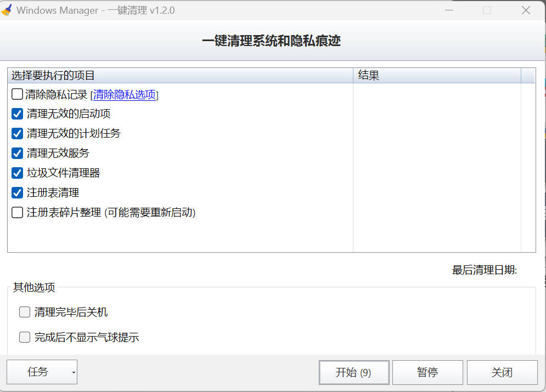Disable the 垃圾文件清理器 option
The width and height of the screenshot is (546, 392).
click(x=18, y=173)
